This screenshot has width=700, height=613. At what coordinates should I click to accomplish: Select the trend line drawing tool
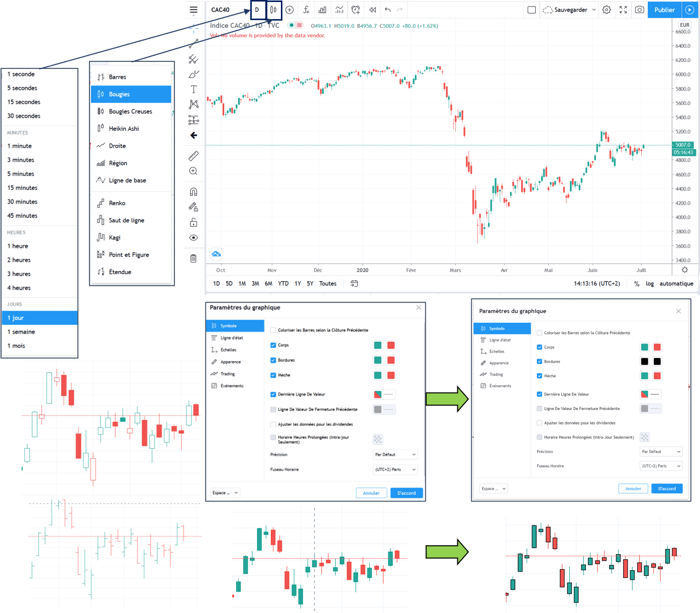[193, 44]
